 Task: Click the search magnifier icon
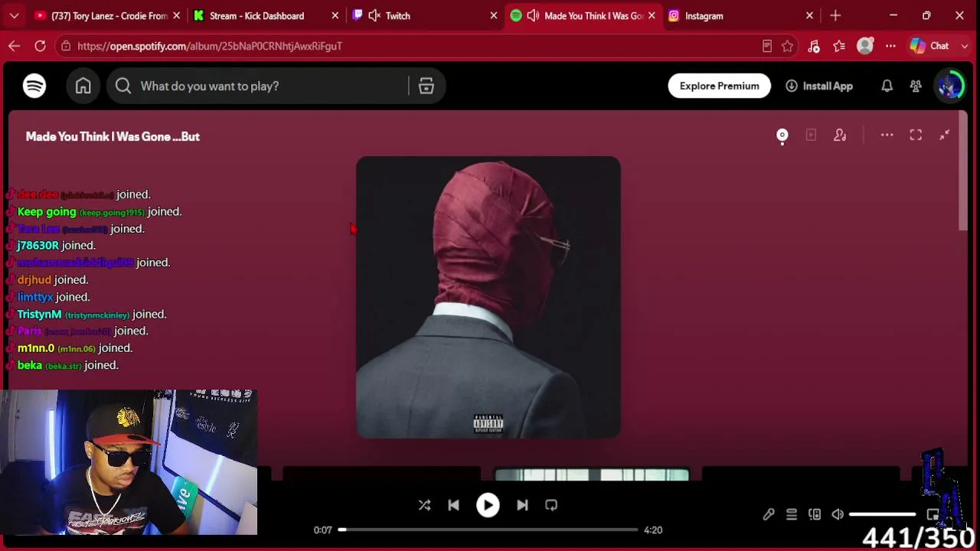point(123,86)
